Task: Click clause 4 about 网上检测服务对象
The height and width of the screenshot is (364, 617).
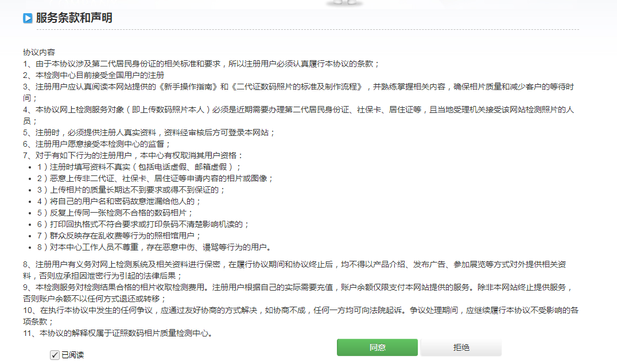Action: click(298, 115)
